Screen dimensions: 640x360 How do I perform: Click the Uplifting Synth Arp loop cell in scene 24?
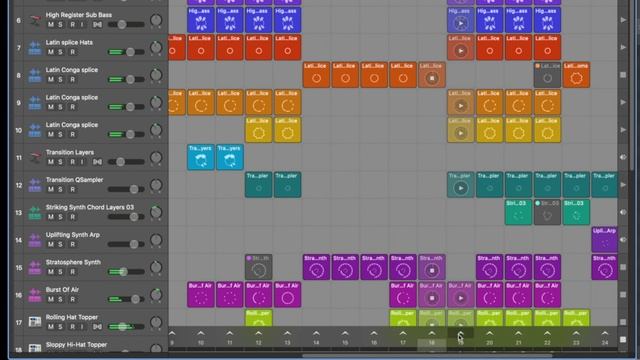coord(605,240)
